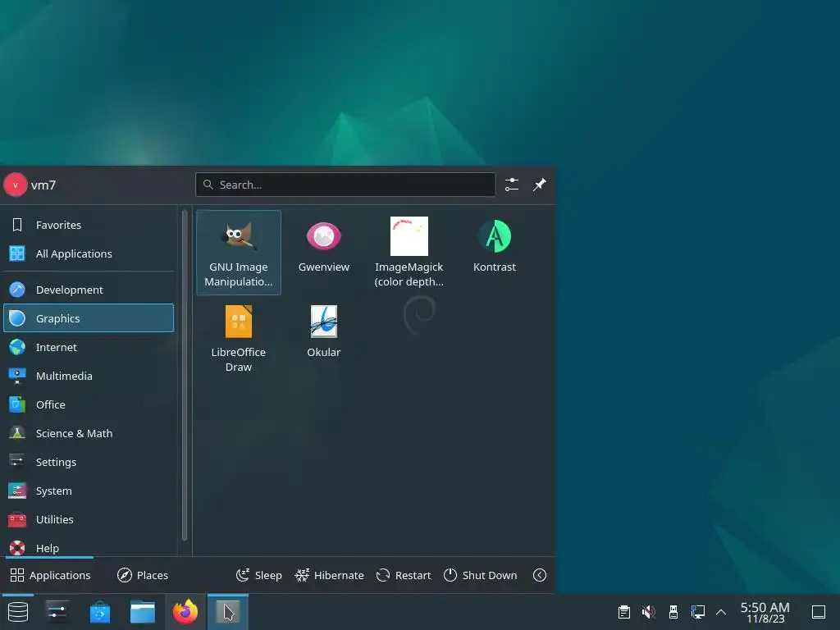Open the clipboard tray icon
The width and height of the screenshot is (840, 630).
coord(624,612)
